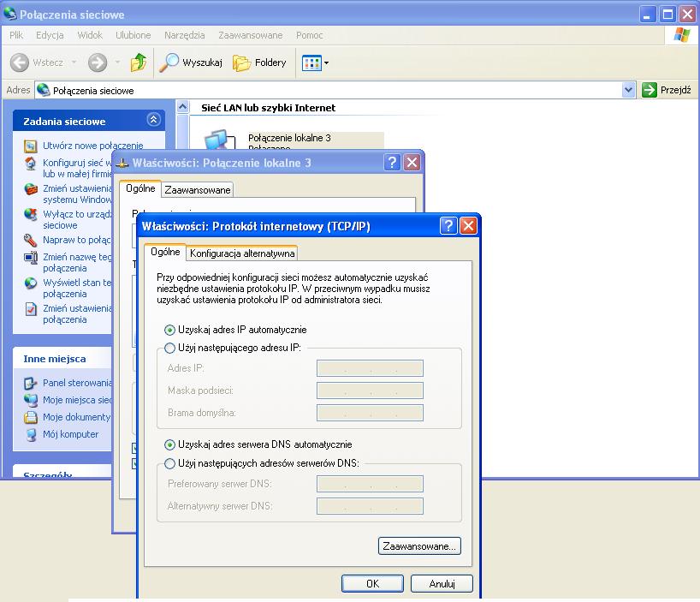Click Zmień nazwę tego połączenia icon
The image size is (700, 602).
[x=30, y=258]
